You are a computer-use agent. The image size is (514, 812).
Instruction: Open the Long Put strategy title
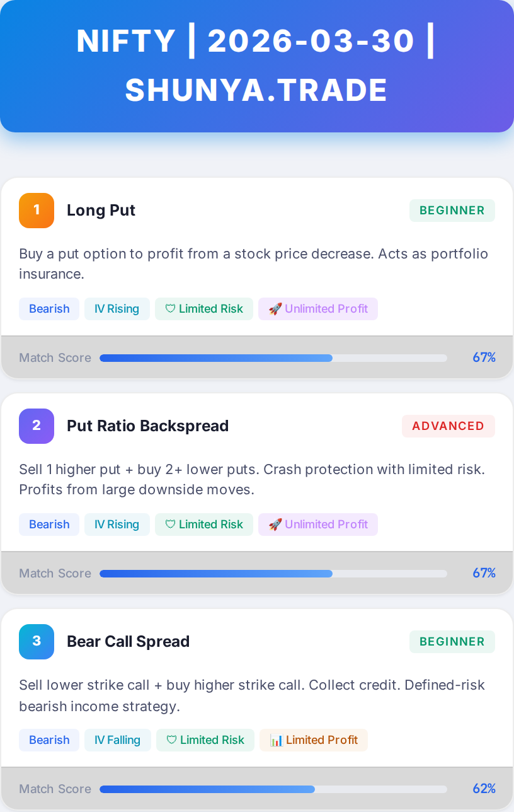[101, 210]
